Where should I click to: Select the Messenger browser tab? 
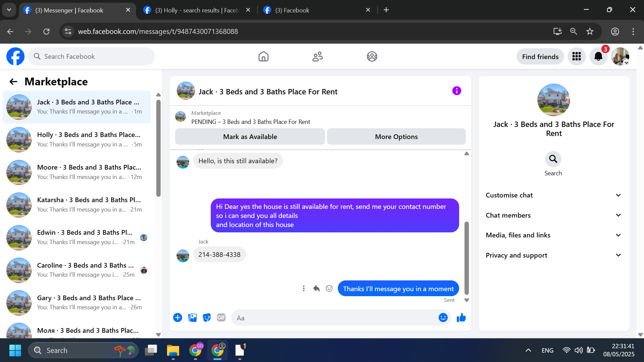click(77, 10)
